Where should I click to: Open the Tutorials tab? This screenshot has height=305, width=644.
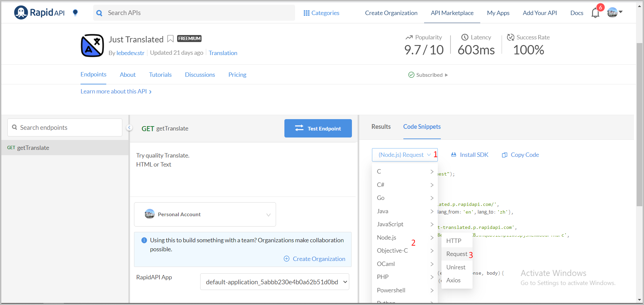160,75
